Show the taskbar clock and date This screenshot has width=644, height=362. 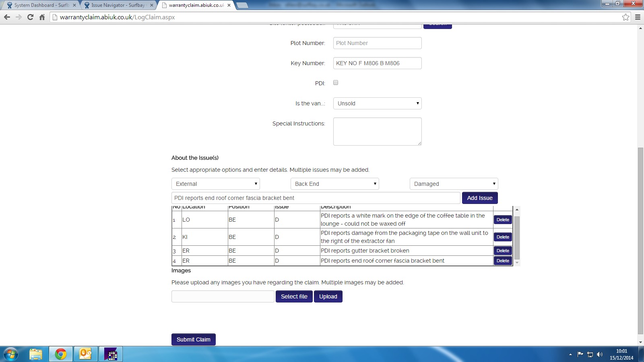pos(621,354)
